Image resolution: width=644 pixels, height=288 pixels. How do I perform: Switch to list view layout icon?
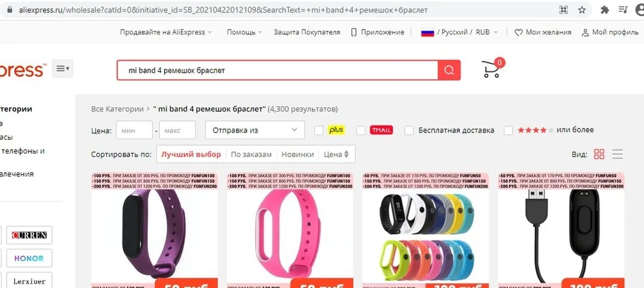coord(617,154)
